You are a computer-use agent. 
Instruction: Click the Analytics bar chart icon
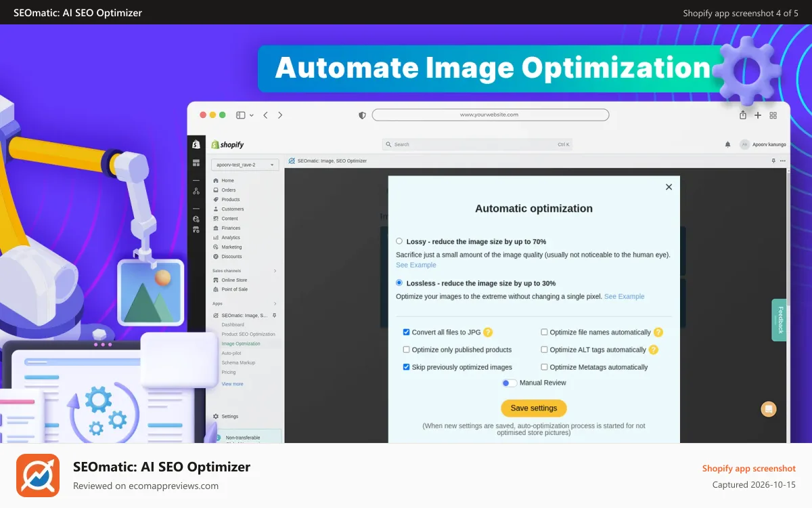(x=216, y=238)
